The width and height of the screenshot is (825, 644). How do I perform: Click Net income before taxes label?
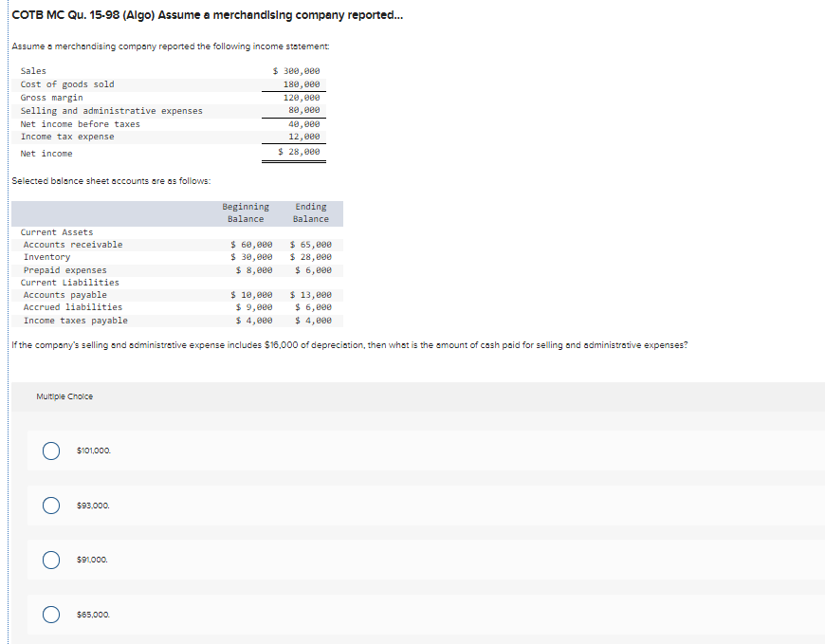tap(80, 124)
